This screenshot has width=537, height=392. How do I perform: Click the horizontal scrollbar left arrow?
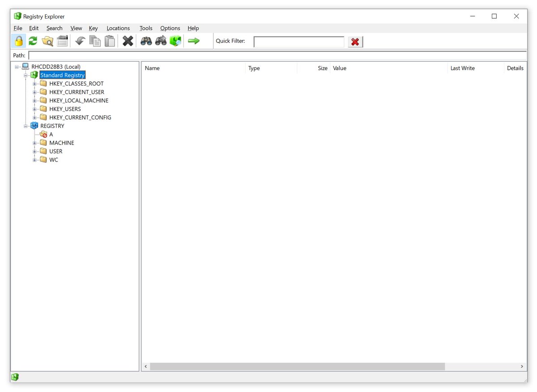(x=146, y=366)
